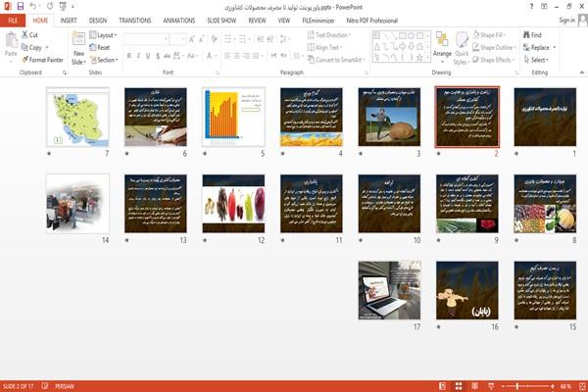Viewport: 588px width, 392px height.
Task: Open Shape Outline dropdown
Action: point(494,47)
